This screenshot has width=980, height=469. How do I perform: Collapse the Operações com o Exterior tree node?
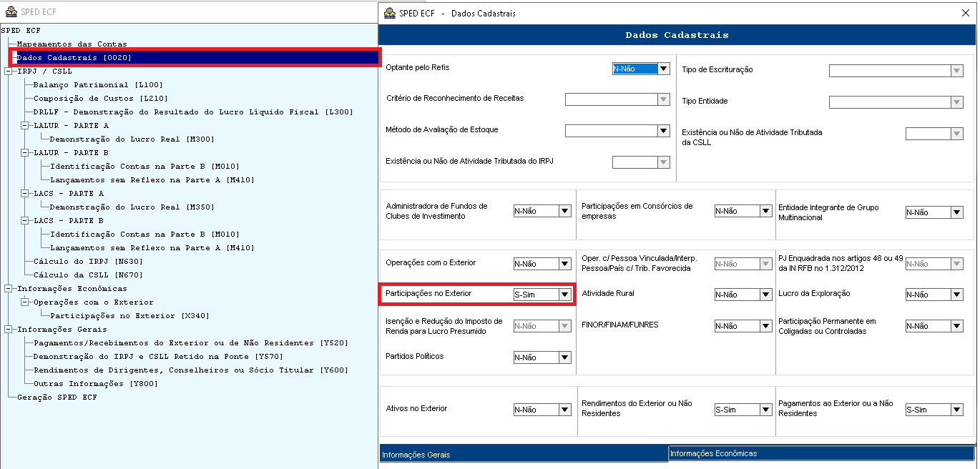24,302
